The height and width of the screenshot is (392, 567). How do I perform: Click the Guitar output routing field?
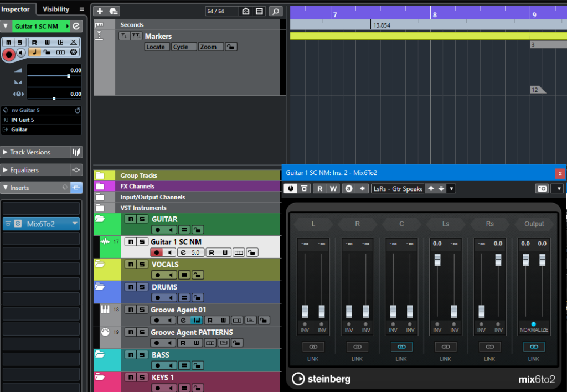(41, 130)
